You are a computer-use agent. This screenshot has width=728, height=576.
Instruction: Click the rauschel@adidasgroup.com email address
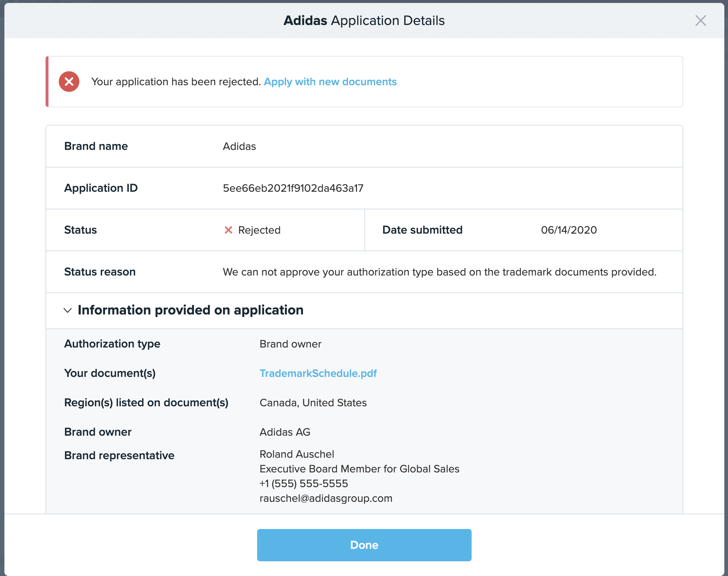326,498
